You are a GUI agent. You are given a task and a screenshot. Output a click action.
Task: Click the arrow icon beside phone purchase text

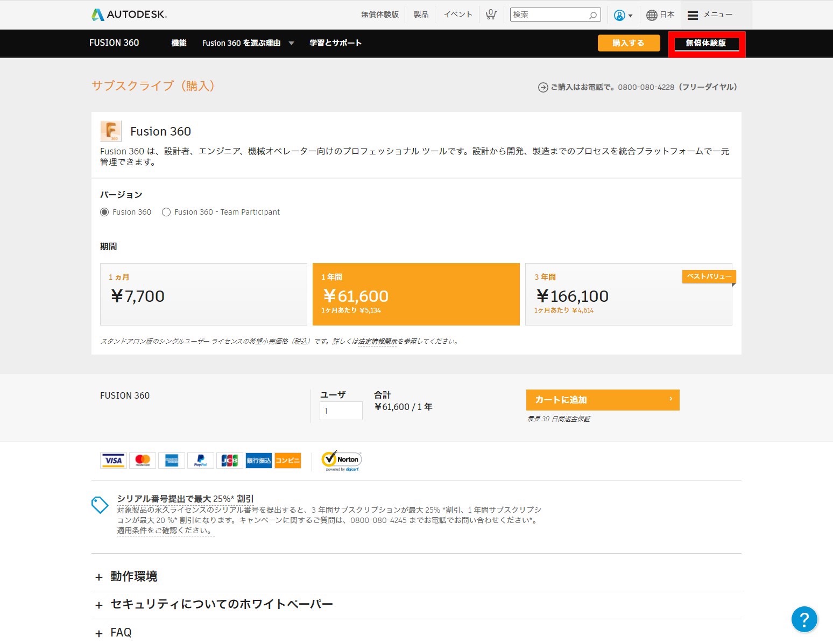click(543, 88)
